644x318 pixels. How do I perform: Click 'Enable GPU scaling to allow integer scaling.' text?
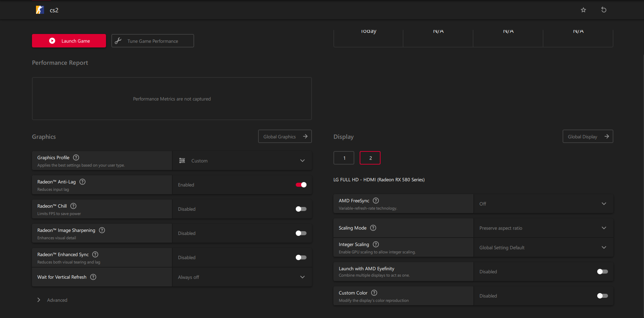[377, 252]
